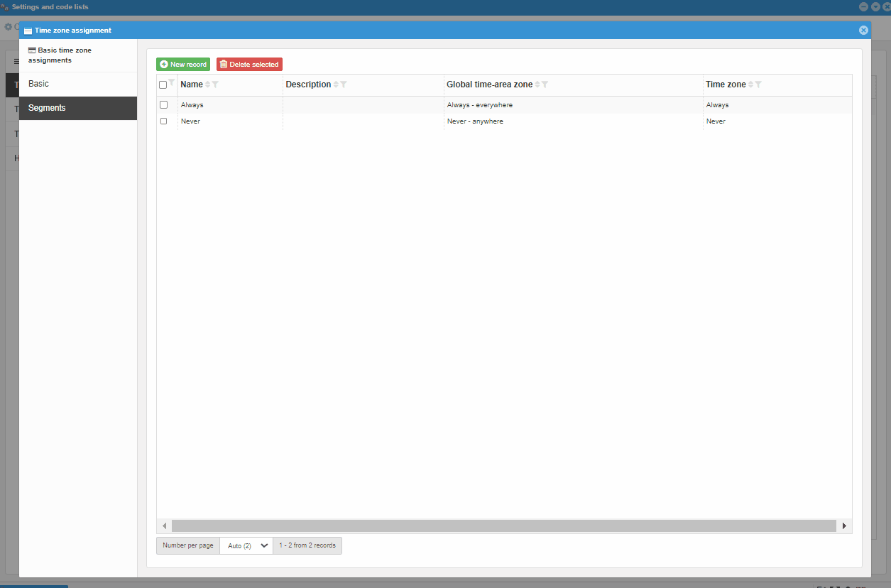Open the Time zone column filter funnel
This screenshot has height=588, width=891.
tap(758, 85)
